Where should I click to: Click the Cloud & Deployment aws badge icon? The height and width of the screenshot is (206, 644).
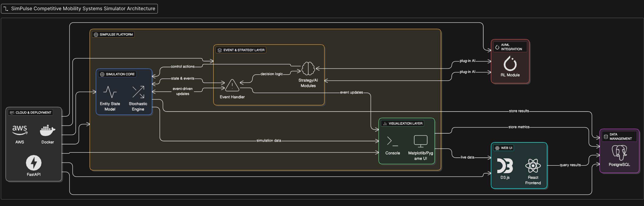12,113
